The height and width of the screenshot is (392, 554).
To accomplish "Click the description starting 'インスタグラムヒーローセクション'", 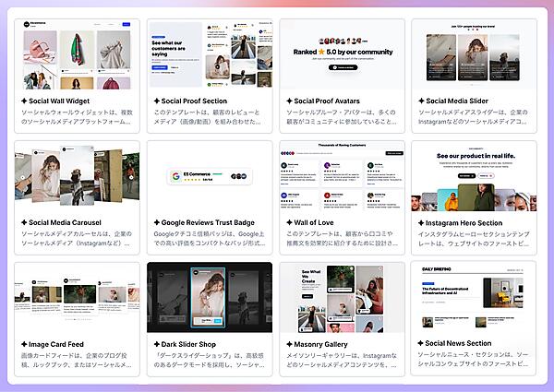I will click(x=474, y=239).
